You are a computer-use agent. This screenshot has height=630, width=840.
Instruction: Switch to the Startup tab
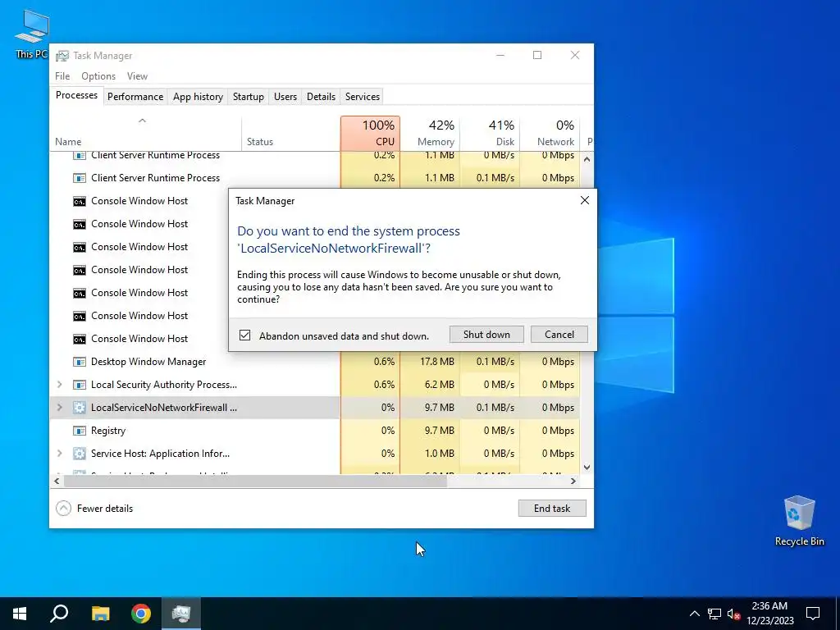[248, 97]
